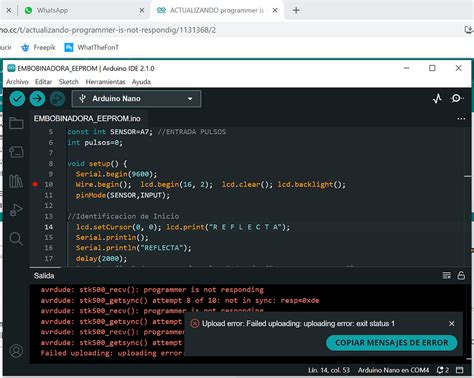Open the user account icon in sidebar
The height and width of the screenshot is (378, 474).
16,351
